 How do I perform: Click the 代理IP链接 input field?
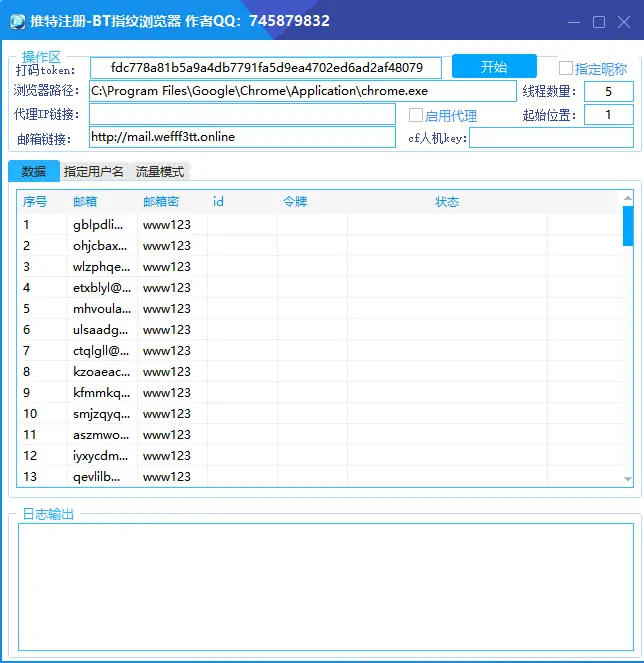pyautogui.click(x=242, y=114)
